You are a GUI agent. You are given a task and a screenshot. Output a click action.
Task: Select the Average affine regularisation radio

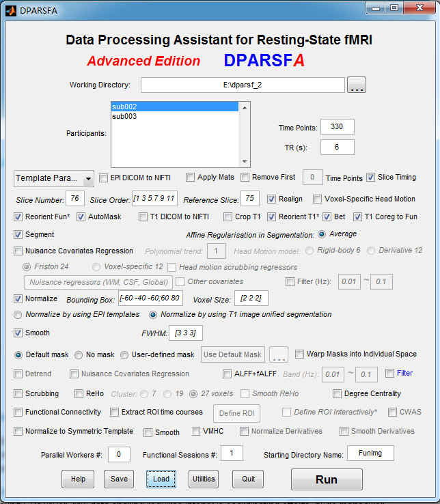pos(322,234)
